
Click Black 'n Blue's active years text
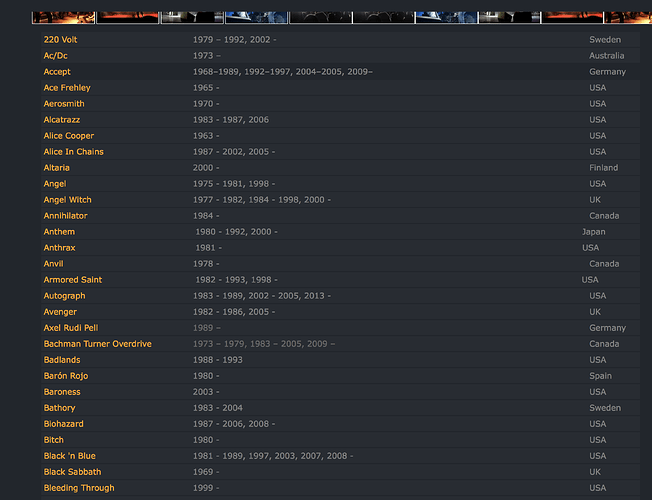(x=273, y=456)
